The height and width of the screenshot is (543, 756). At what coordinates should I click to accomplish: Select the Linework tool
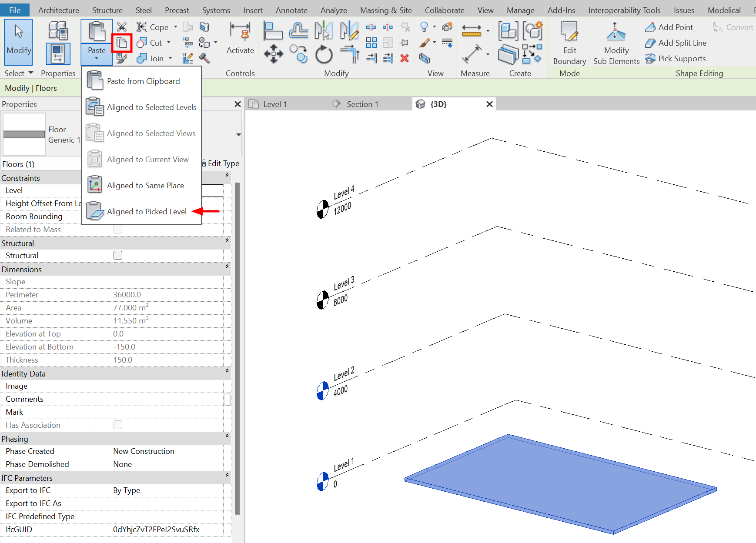pyautogui.click(x=447, y=43)
